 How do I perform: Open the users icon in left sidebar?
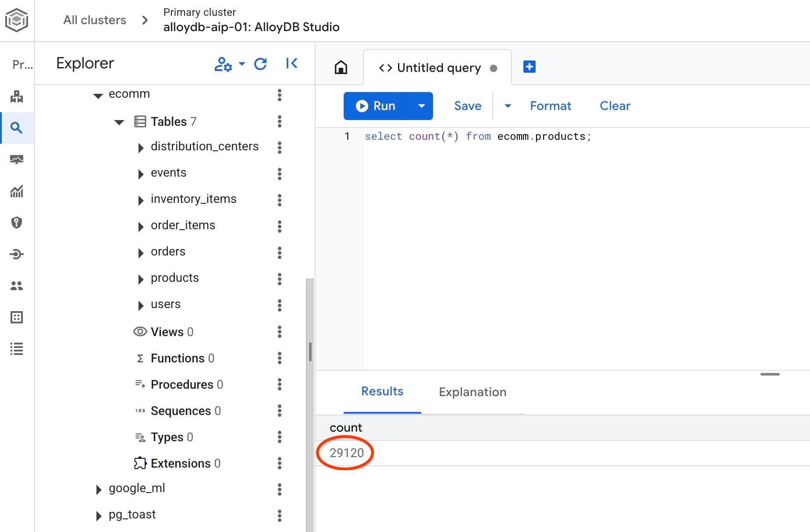coord(17,286)
